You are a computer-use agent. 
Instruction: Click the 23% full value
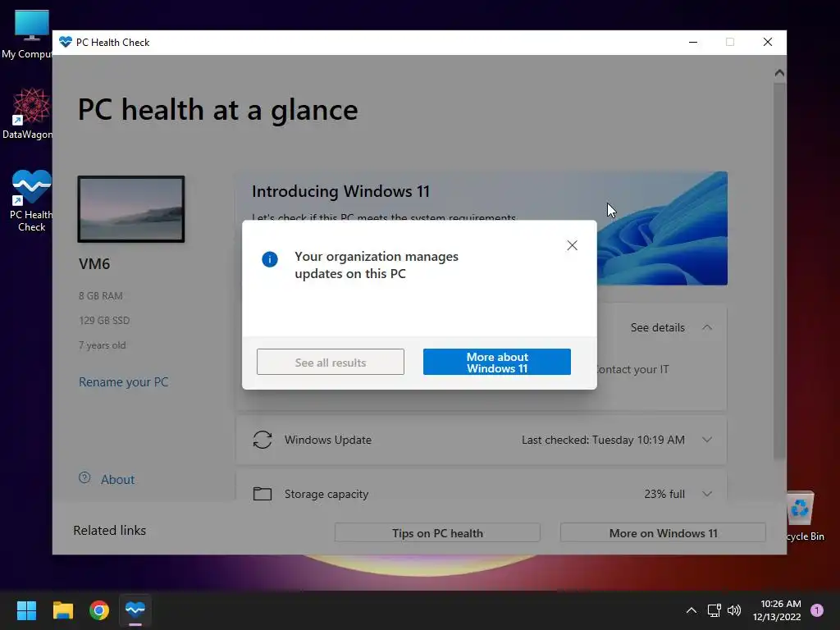point(664,494)
